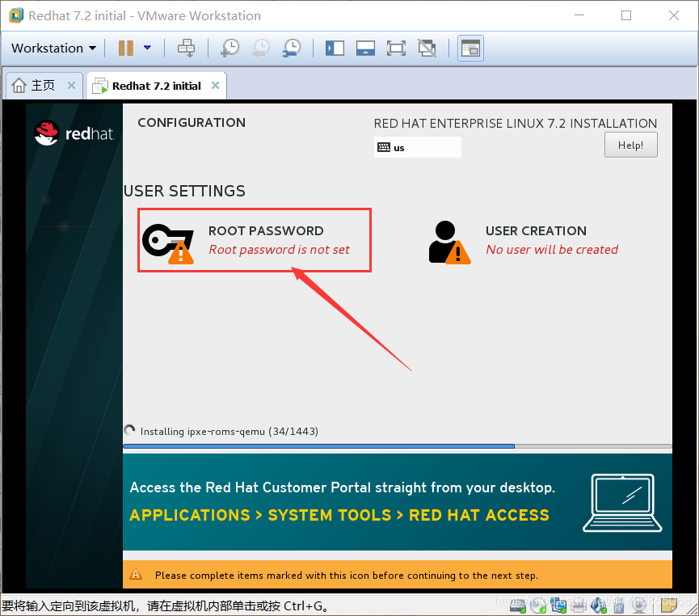This screenshot has height=616, width=699.
Task: Click the Unity mode toolbar icon
Action: pos(427,48)
